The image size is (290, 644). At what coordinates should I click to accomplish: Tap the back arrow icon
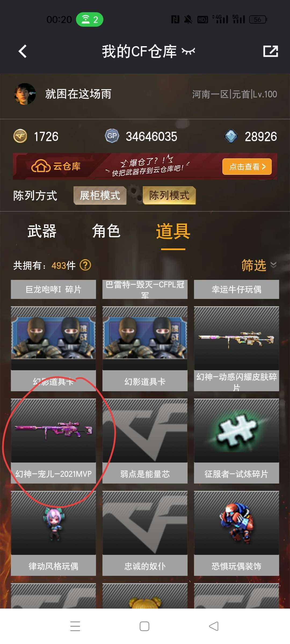coord(23,51)
